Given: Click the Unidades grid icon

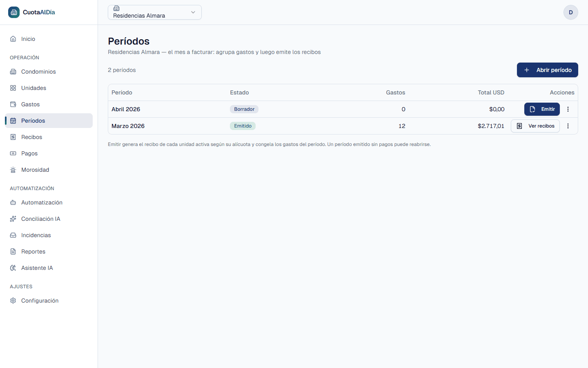Looking at the screenshot, I should click(x=13, y=88).
